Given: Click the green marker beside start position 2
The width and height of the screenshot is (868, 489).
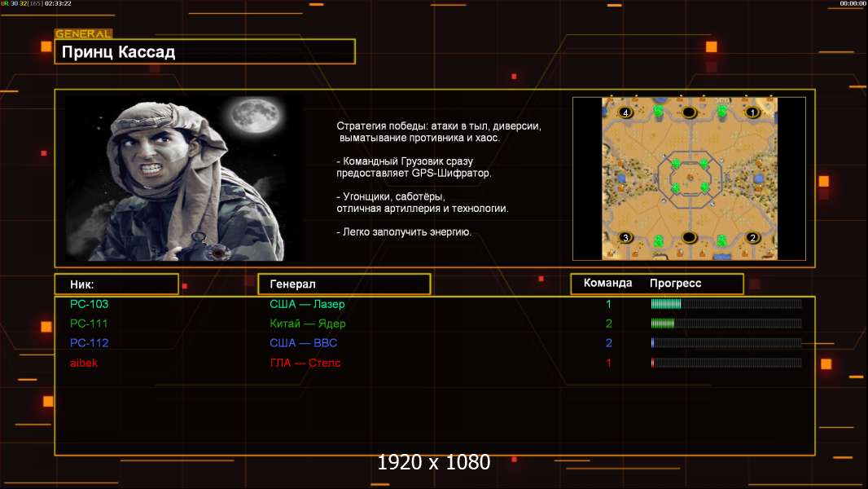Looking at the screenshot, I should tap(722, 240).
